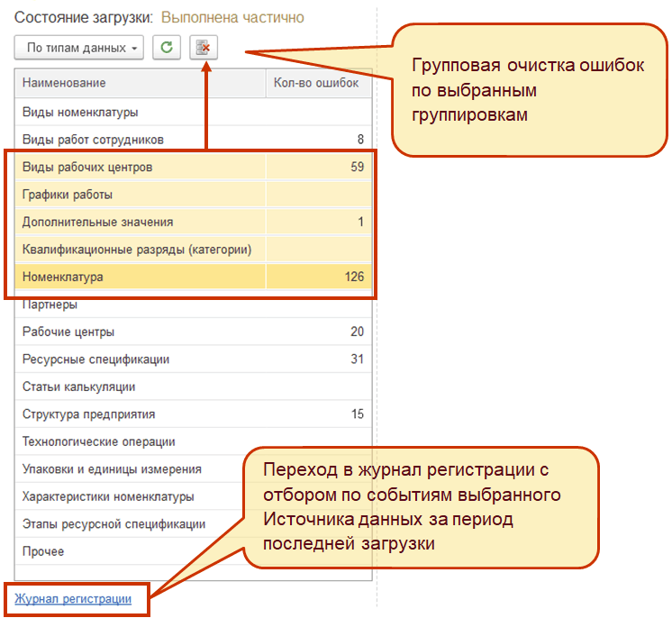Click error count 126 for Номенклатура
Viewport: 672px width, 618px height.
(x=354, y=277)
